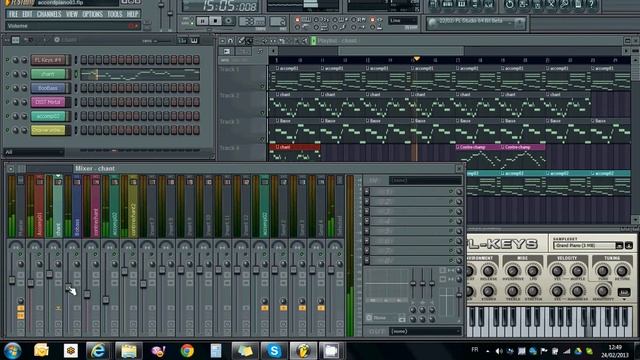
Task: Open the mixer IN (none) dropdown
Action: (425, 180)
